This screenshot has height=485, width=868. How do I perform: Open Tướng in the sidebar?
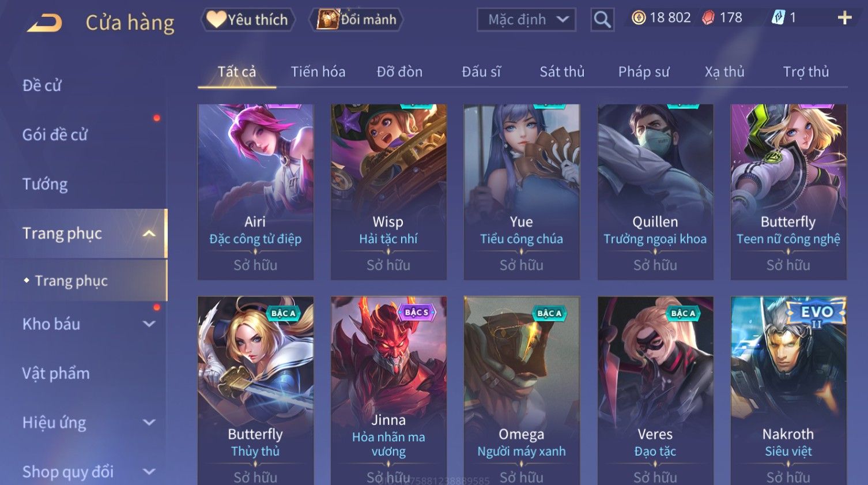coord(45,185)
